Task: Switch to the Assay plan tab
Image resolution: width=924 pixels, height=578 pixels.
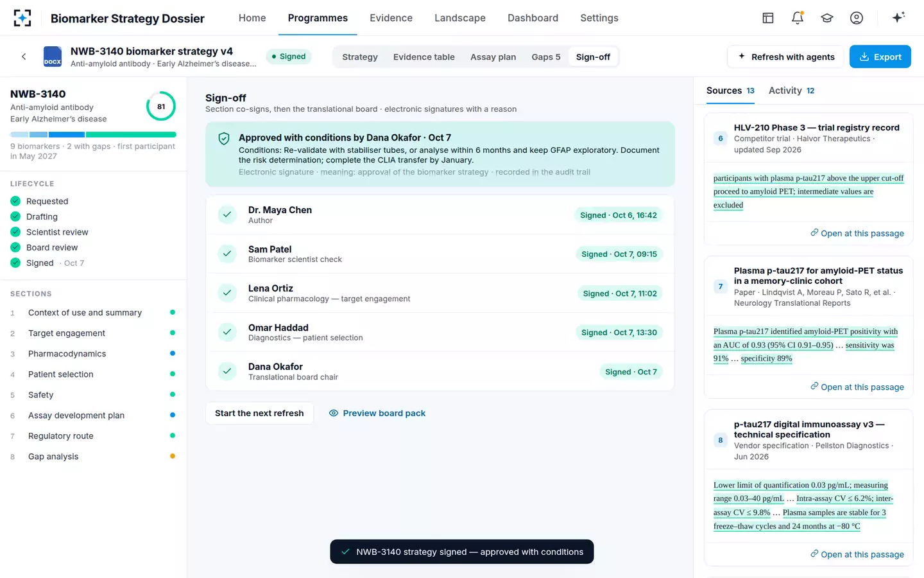Action: tap(493, 57)
